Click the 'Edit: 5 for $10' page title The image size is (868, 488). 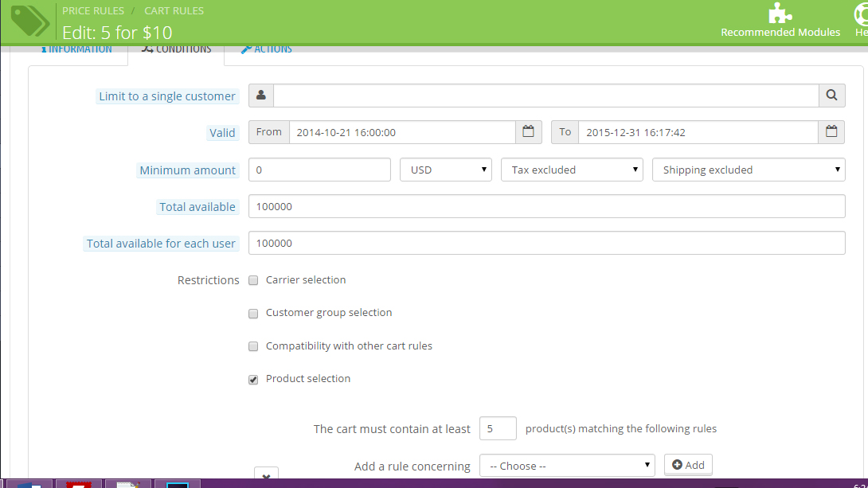[117, 33]
